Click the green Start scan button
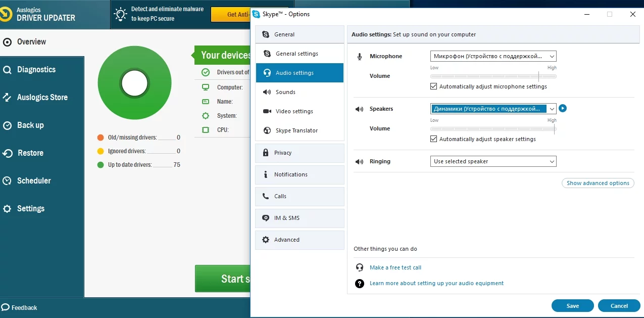This screenshot has height=318, width=644. (x=223, y=279)
